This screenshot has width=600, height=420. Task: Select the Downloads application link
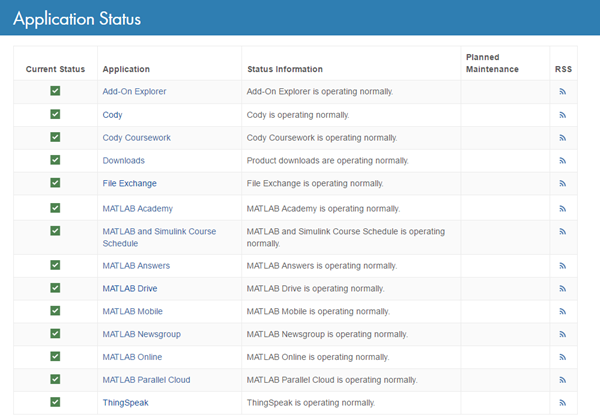(x=123, y=160)
